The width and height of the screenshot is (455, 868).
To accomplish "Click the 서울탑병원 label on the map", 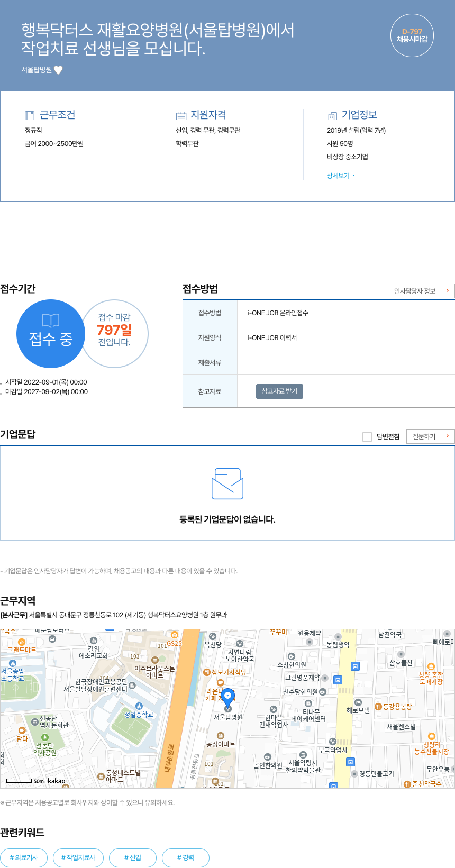I will [228, 717].
